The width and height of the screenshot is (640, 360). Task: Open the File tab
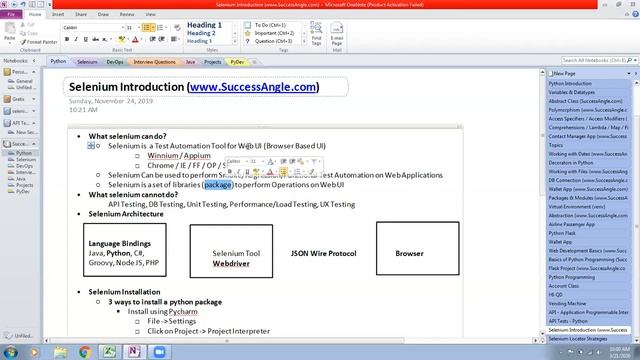pyautogui.click(x=11, y=14)
